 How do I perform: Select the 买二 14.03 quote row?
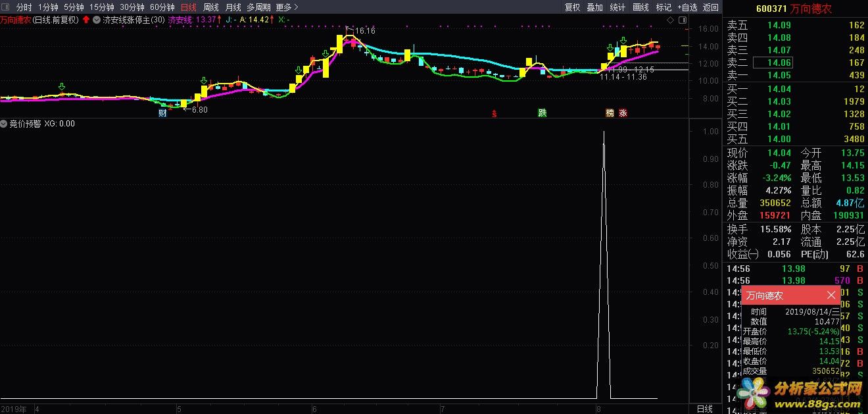tap(795, 101)
